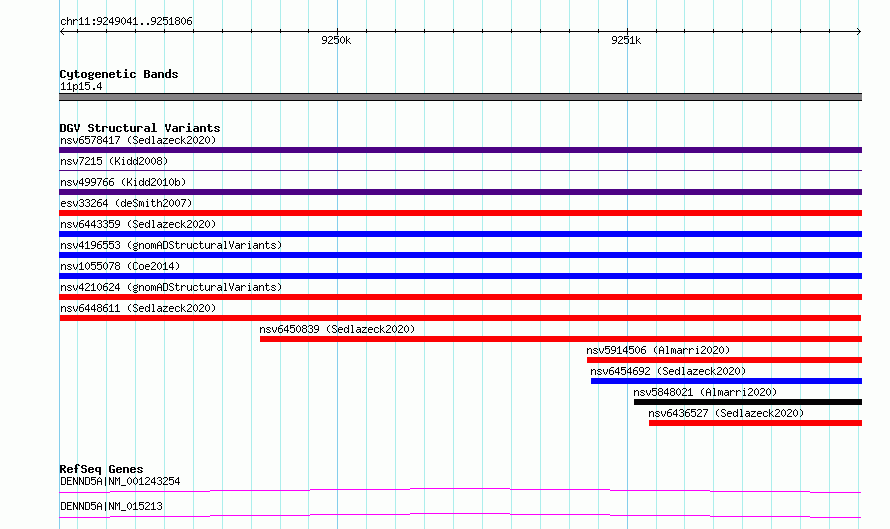
Task: Click the purple bar of nsv6578417
Action: (x=460, y=150)
